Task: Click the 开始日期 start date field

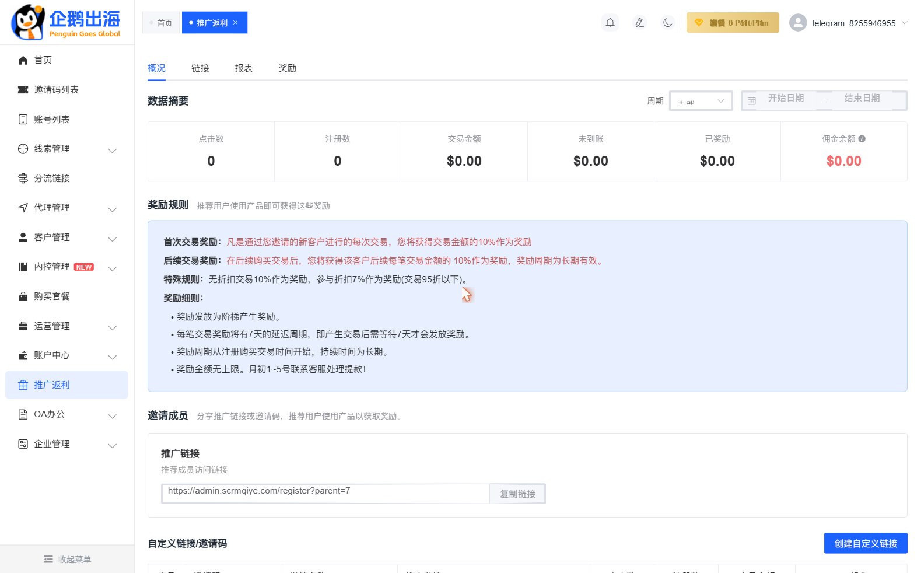Action: (x=786, y=98)
